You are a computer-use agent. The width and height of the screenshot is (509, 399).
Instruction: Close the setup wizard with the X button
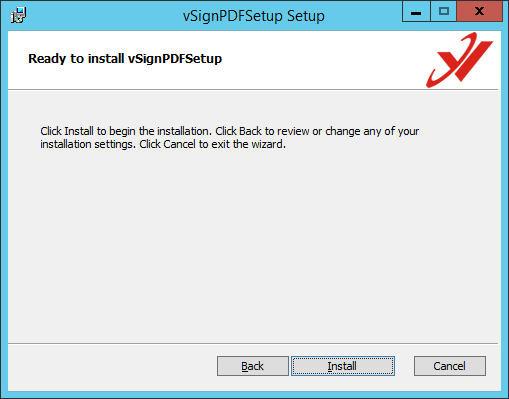480,12
